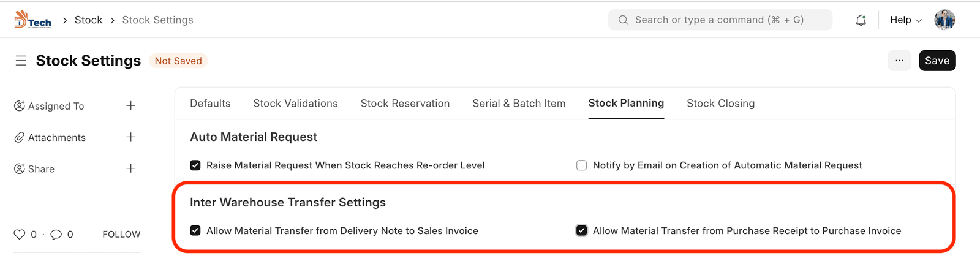Click the comments speech bubble icon
Image resolution: width=980 pixels, height=261 pixels.
click(x=56, y=234)
